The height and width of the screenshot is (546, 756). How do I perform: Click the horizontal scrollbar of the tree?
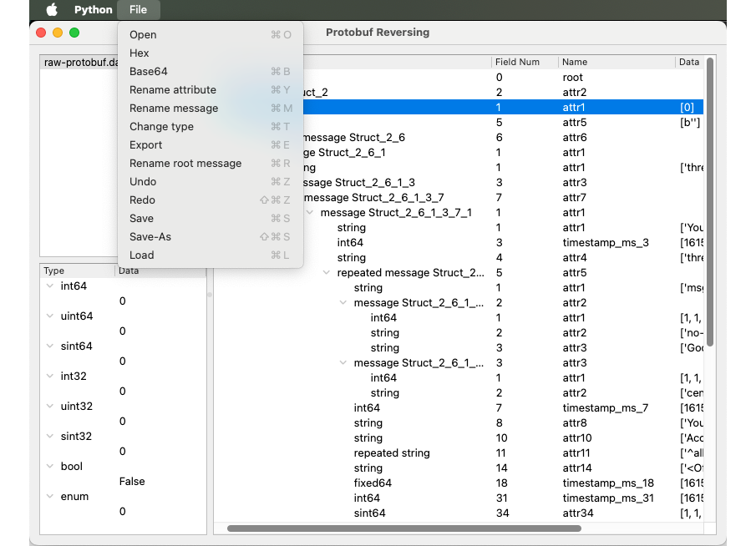click(404, 528)
